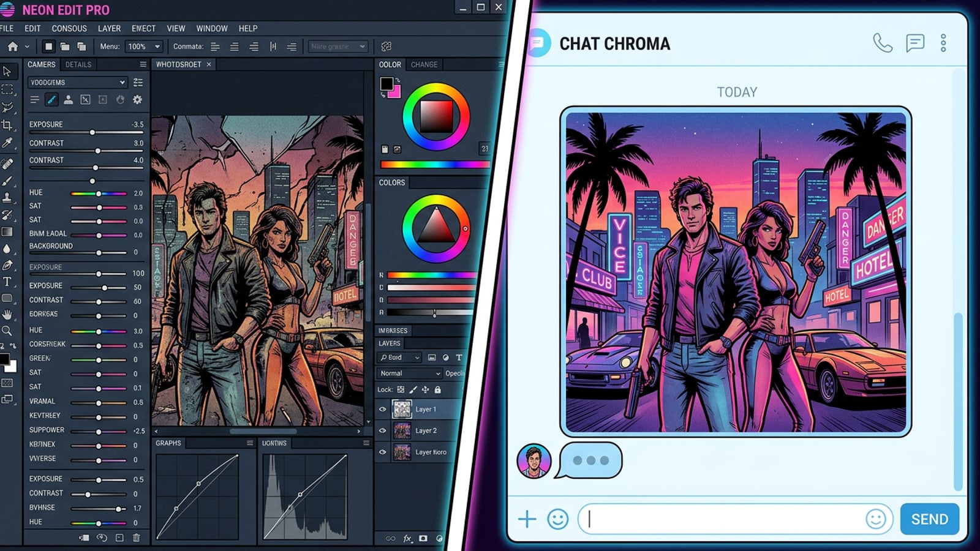Click the Home icon in Neon Edit Pro
980x551 pixels.
[x=12, y=47]
